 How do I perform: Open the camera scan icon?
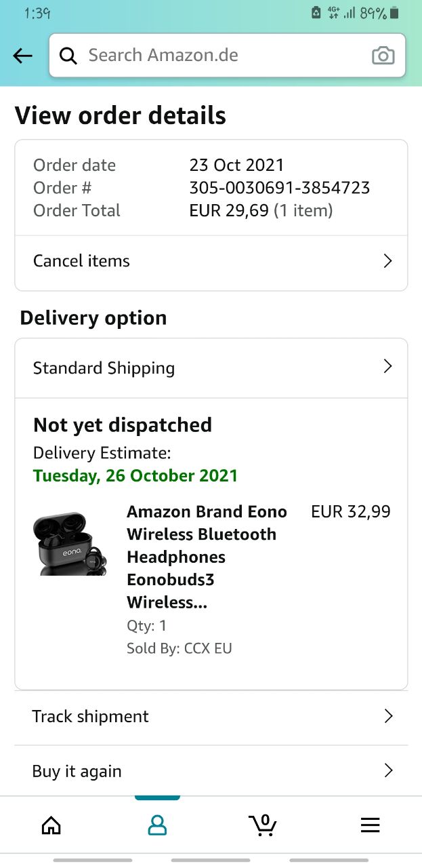click(383, 56)
